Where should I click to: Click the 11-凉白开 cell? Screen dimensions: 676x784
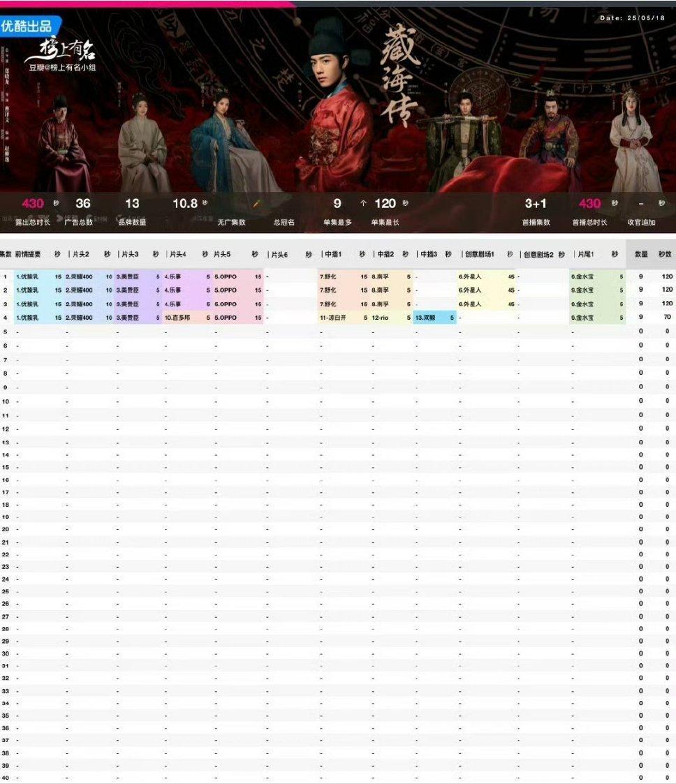tap(333, 318)
